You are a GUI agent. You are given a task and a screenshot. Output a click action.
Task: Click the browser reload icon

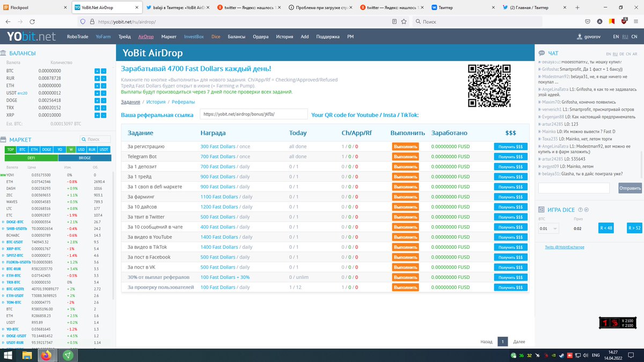click(32, 21)
